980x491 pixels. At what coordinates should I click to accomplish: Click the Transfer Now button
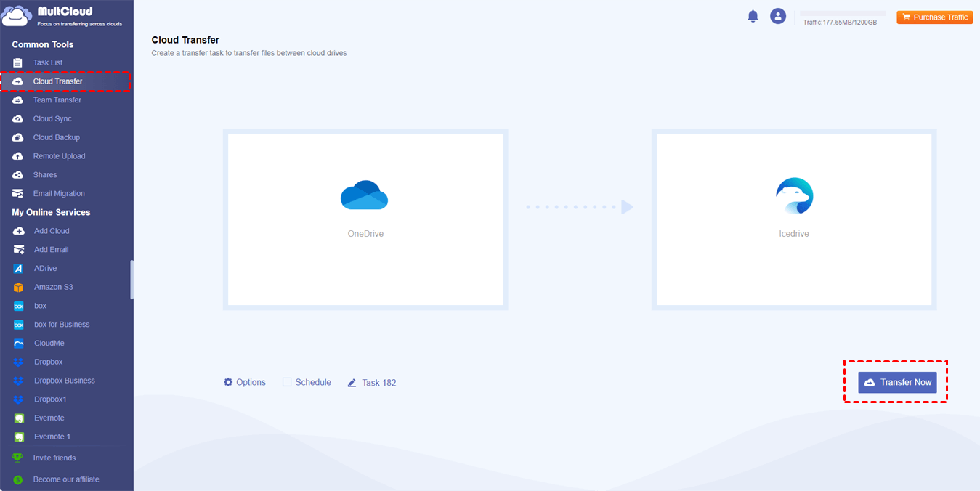click(x=897, y=382)
